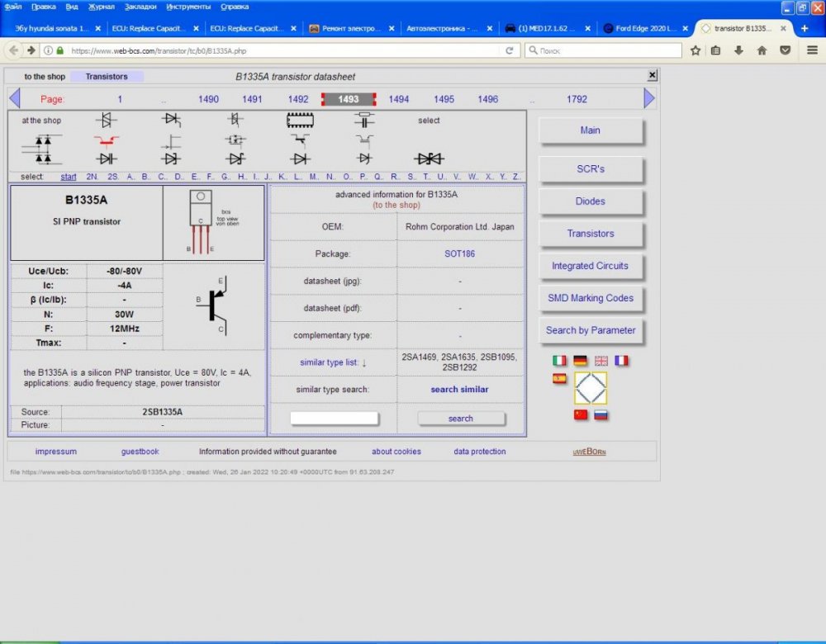The width and height of the screenshot is (826, 644).
Task: Close the datasheet panel with X
Action: [652, 75]
